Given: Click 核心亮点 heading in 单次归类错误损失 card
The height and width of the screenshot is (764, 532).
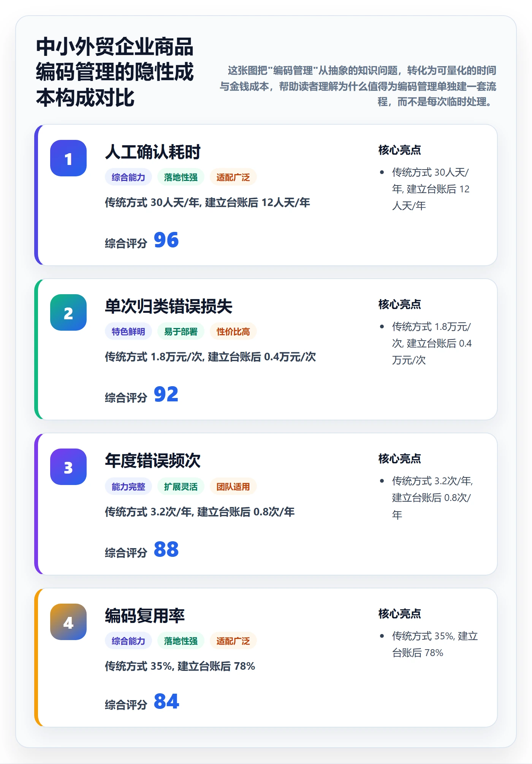Looking at the screenshot, I should (400, 304).
